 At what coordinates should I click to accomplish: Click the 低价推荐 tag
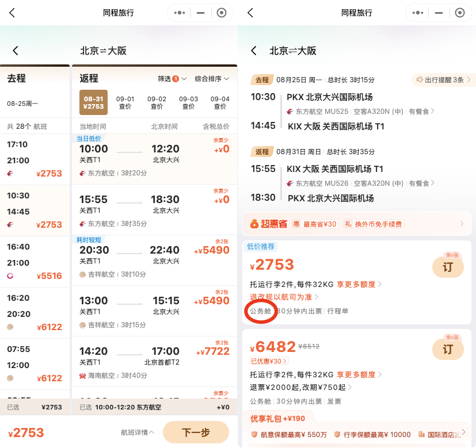pos(261,246)
